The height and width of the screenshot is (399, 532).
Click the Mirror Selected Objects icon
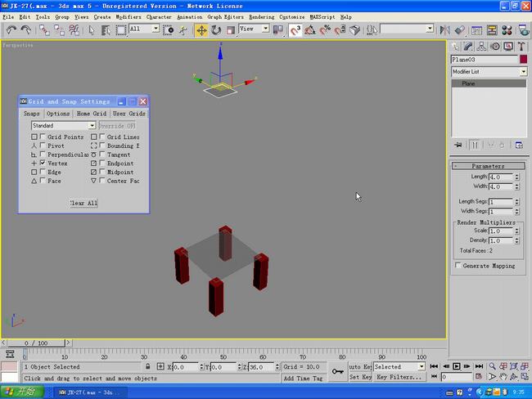[x=444, y=30]
